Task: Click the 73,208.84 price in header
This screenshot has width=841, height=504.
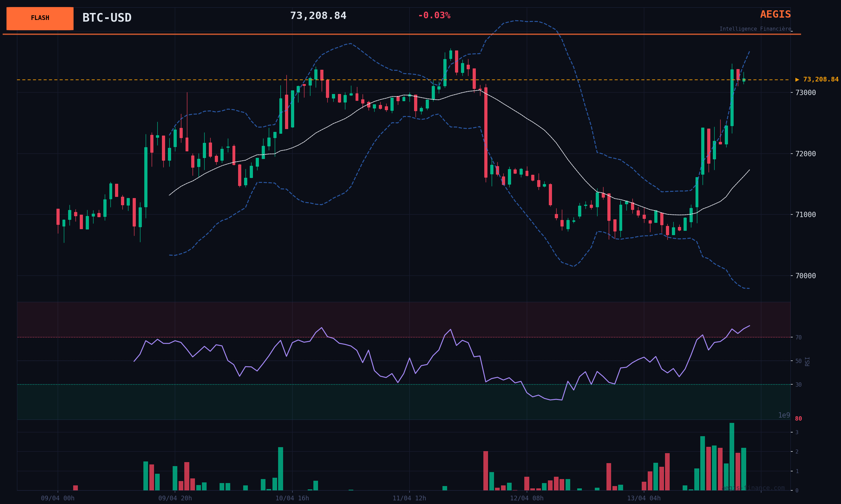Action: 318,16
